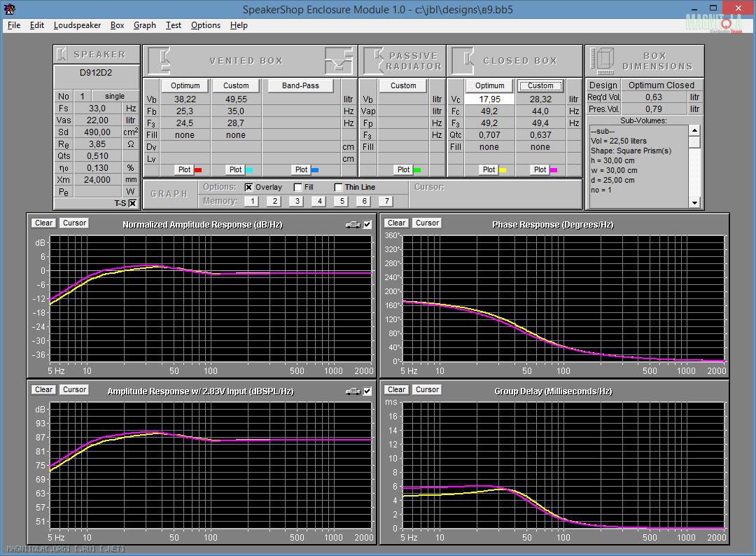Click the Closed Box Custom Vc value 28,32
This screenshot has height=556, width=756.
[x=540, y=99]
